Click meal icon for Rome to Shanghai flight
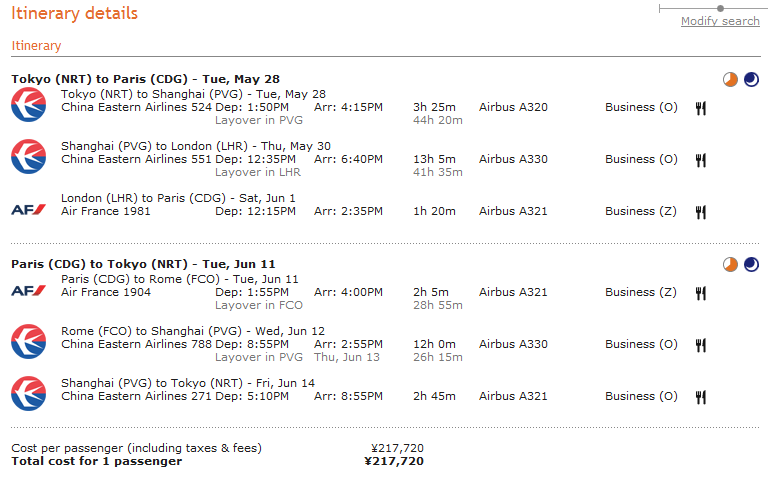Image resolution: width=768 pixels, height=478 pixels. (701, 345)
